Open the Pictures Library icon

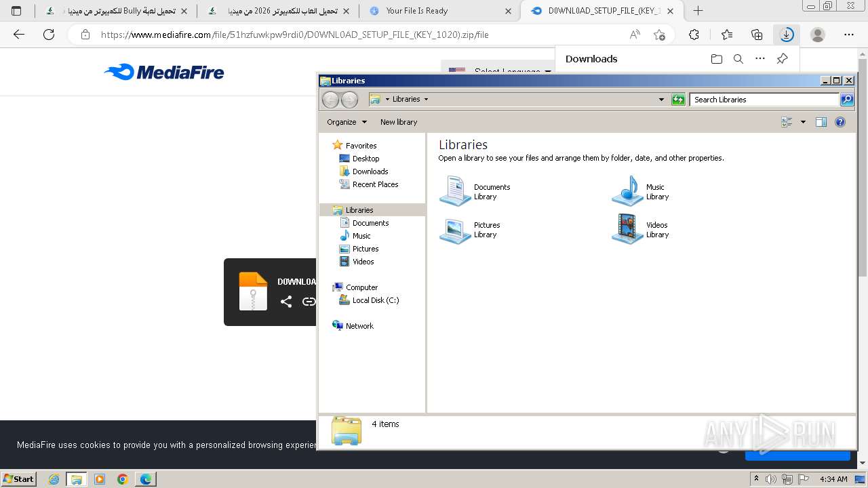coord(455,230)
